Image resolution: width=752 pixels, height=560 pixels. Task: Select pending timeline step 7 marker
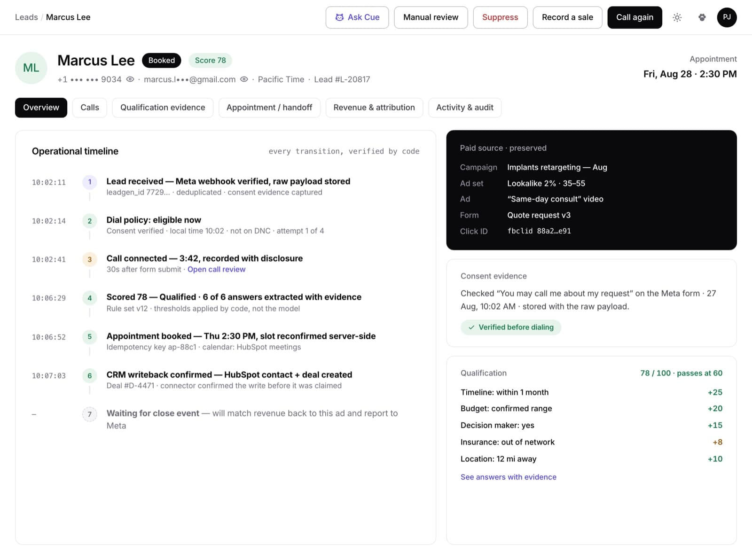point(90,414)
